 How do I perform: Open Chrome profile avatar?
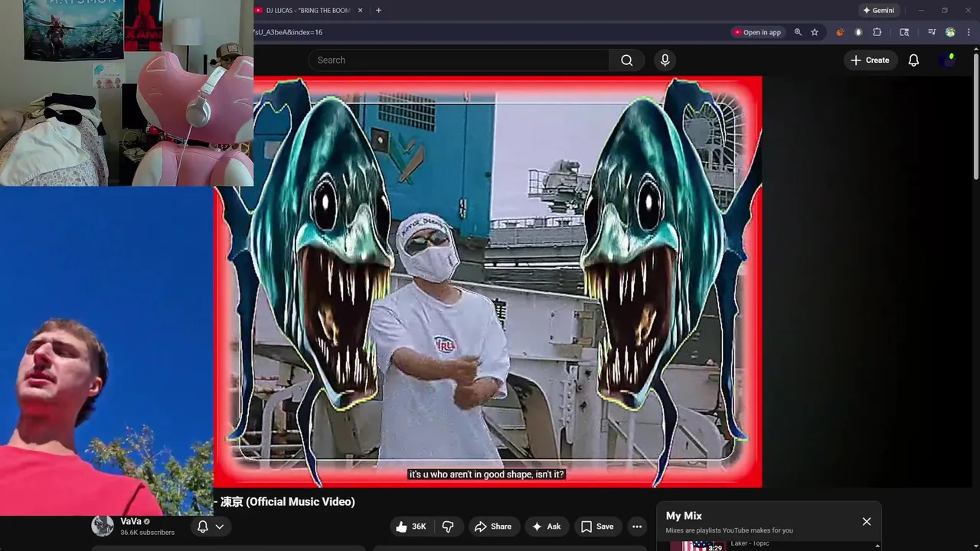[x=950, y=32]
